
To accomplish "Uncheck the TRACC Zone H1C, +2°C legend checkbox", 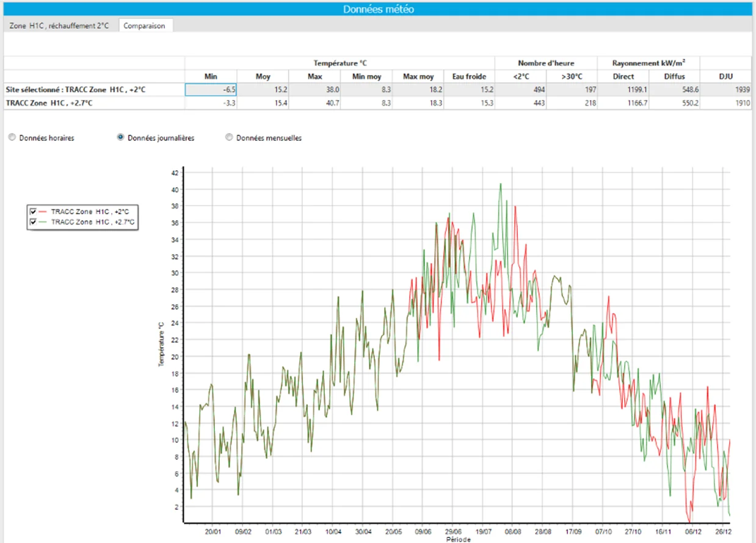I will tap(34, 211).
